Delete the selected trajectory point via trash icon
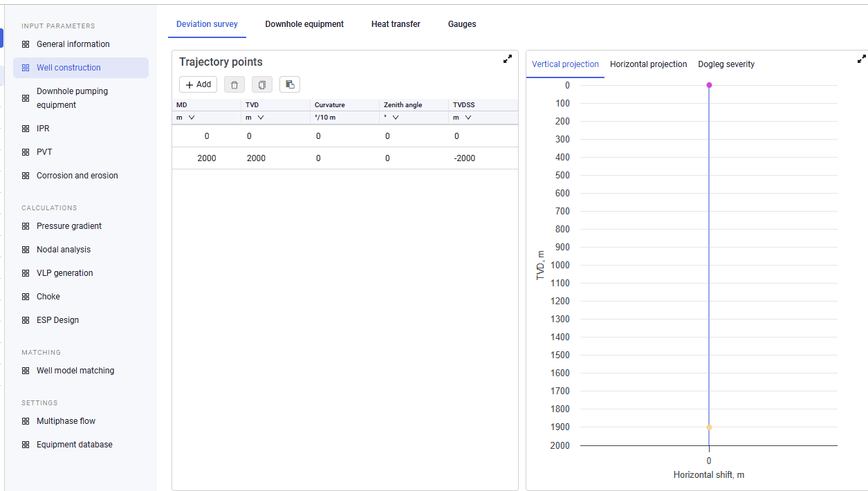Viewport: 868px width, 491px height. tap(234, 84)
